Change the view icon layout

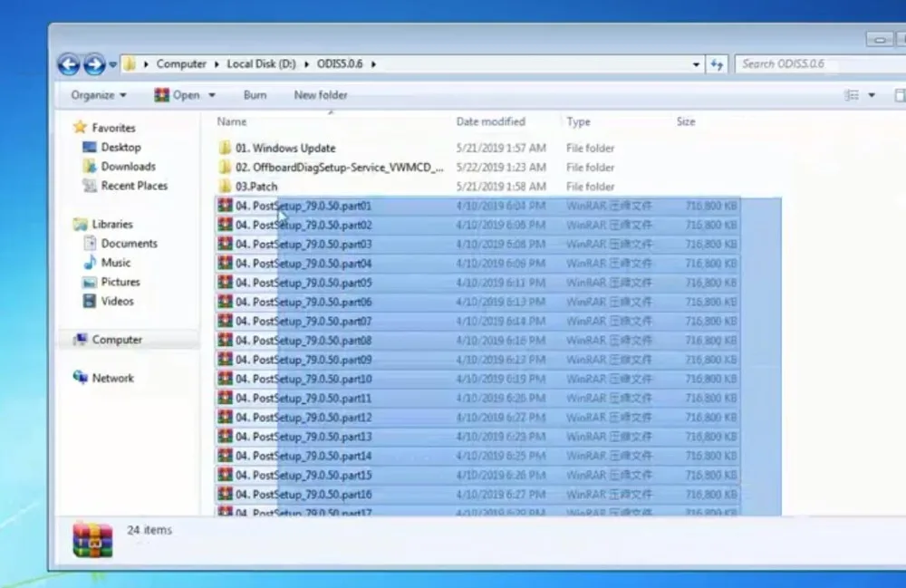852,95
